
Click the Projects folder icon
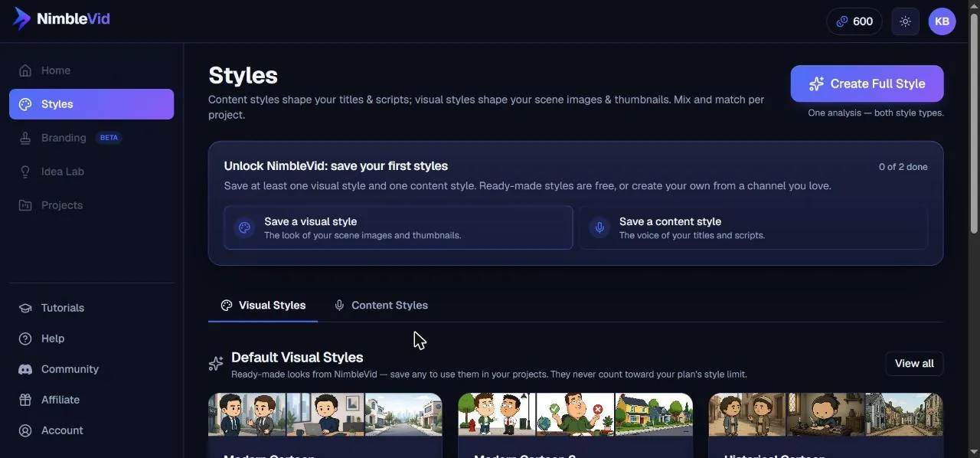(x=25, y=205)
